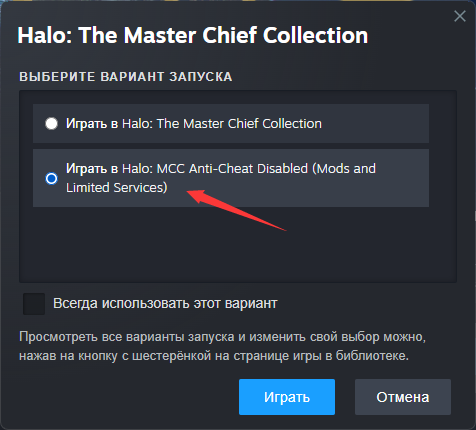The height and width of the screenshot is (430, 476).
Task: Choose the Играть в Halo: The Master Chief Collection row
Action: 231,124
